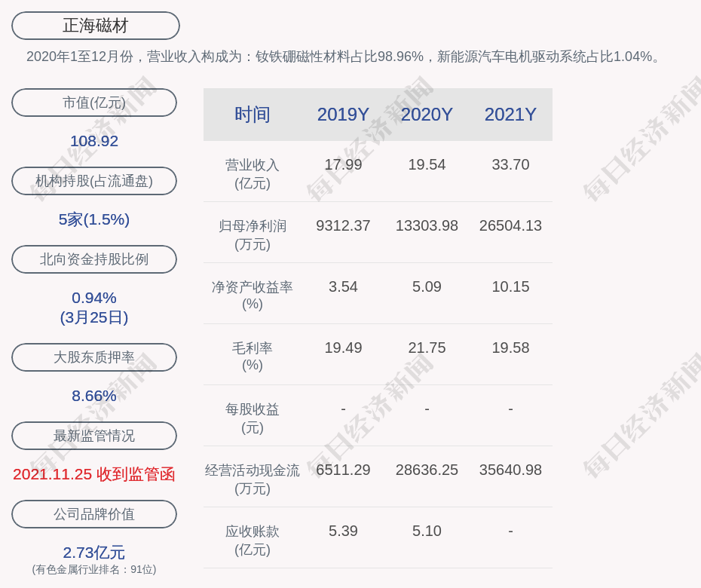
Task: Click the 每股收益 dash under 2021Y
Action: pos(510,409)
